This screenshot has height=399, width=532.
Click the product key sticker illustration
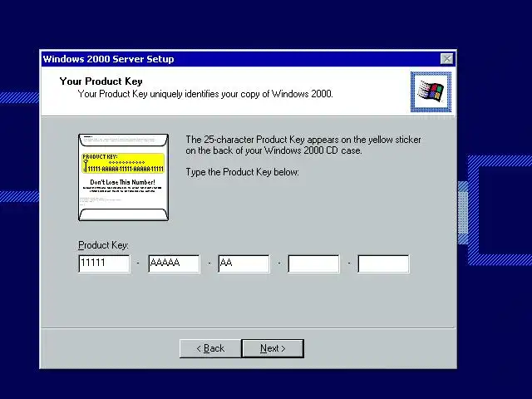point(124,177)
